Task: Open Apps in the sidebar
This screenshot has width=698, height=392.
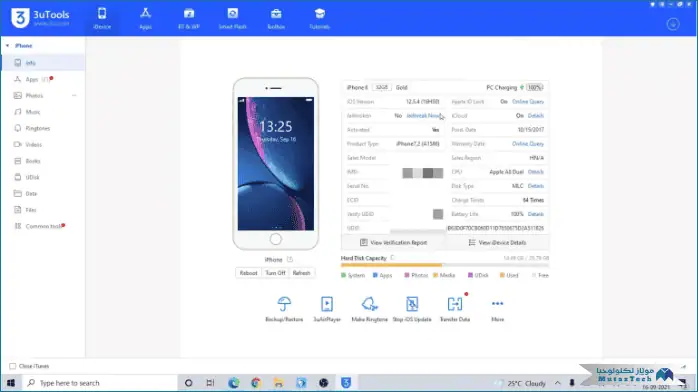Action: coord(43,79)
